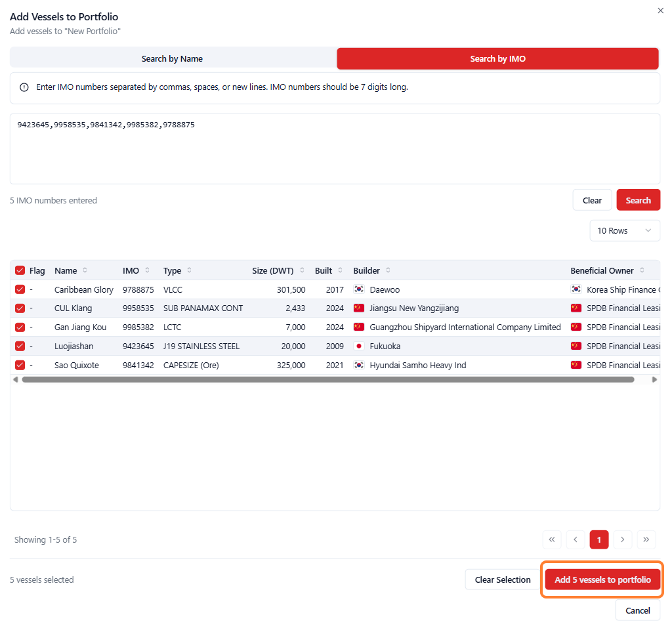The width and height of the screenshot is (672, 630).
Task: Go to first page of results
Action: [552, 539]
